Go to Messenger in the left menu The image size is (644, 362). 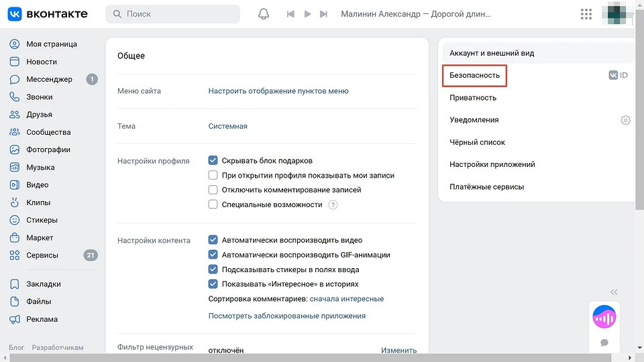click(x=49, y=79)
